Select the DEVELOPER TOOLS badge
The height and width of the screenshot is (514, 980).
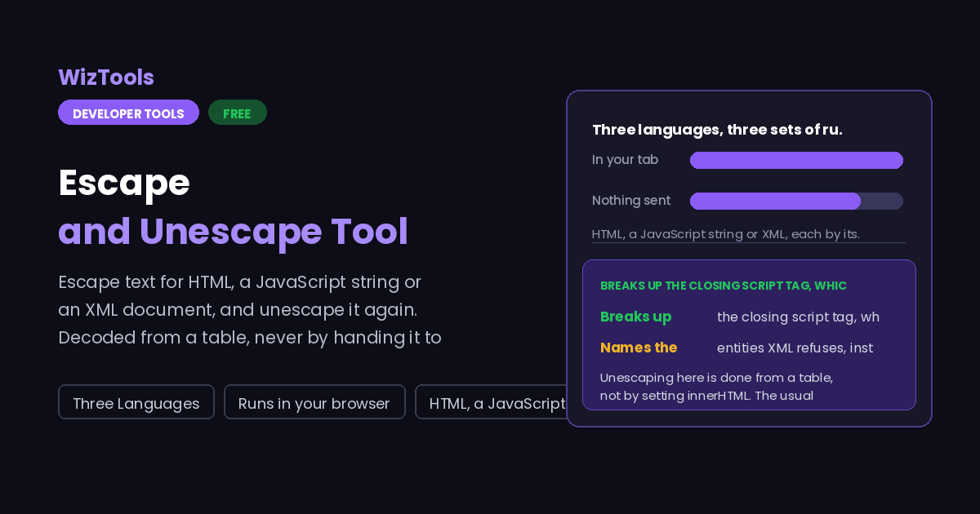click(x=128, y=113)
